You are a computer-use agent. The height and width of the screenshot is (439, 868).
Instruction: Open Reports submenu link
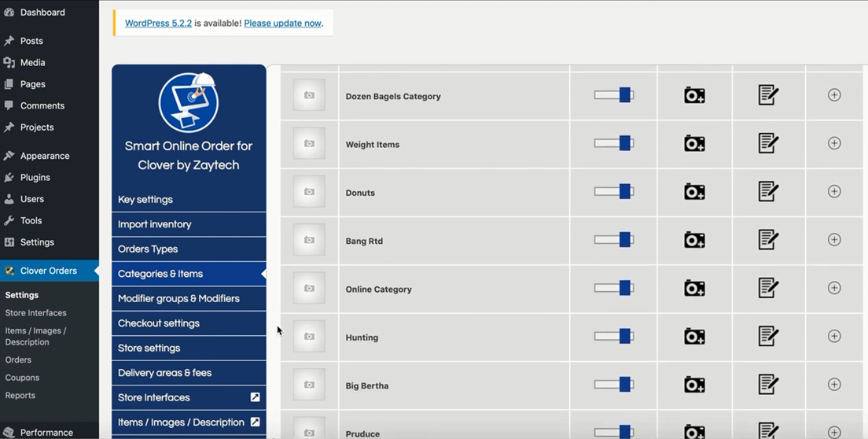(20, 395)
